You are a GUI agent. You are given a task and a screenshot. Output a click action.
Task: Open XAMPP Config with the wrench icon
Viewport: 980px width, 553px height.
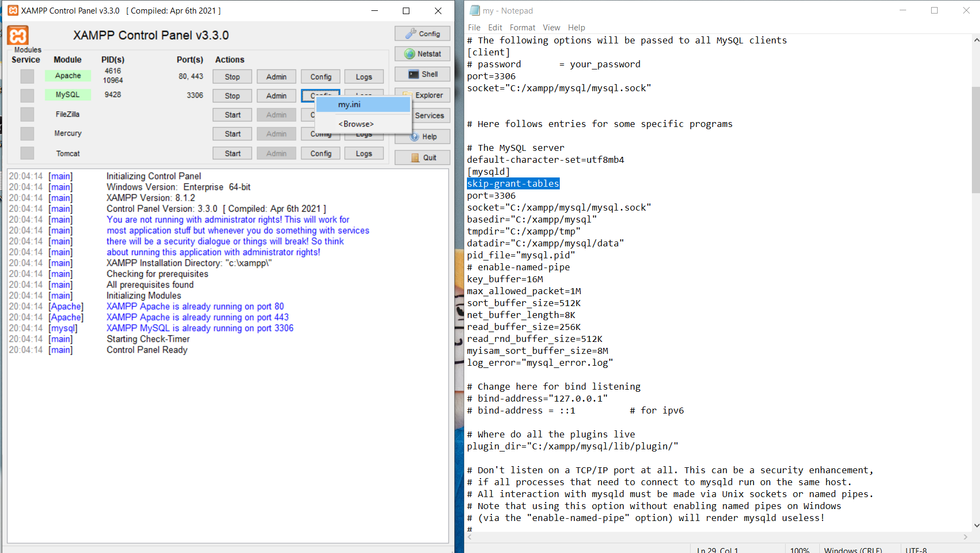[422, 34]
